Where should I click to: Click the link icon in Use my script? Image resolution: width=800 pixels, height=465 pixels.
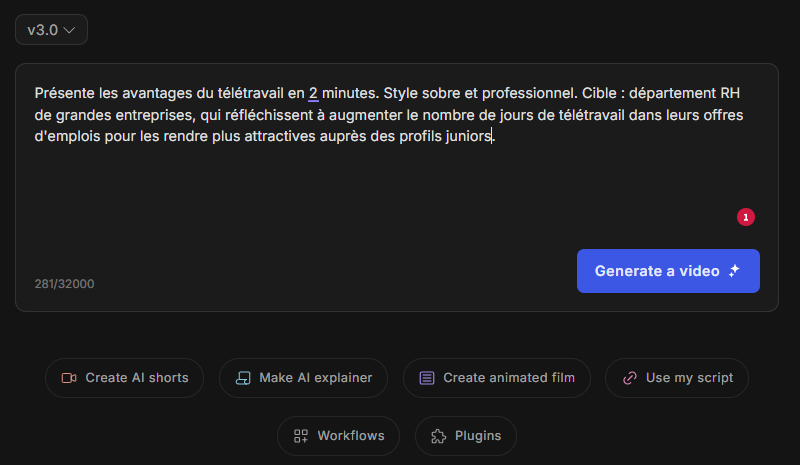(630, 378)
